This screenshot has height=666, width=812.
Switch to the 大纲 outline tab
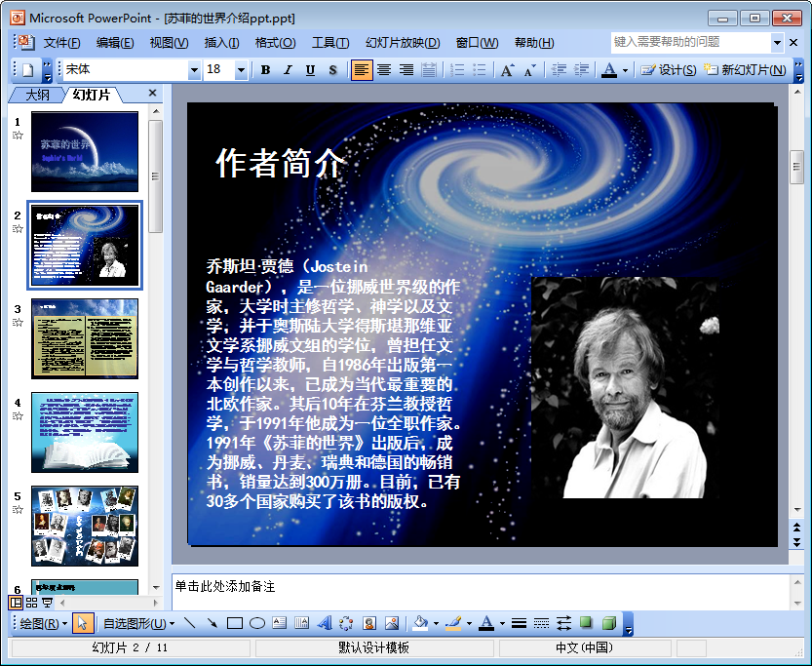tap(37, 95)
